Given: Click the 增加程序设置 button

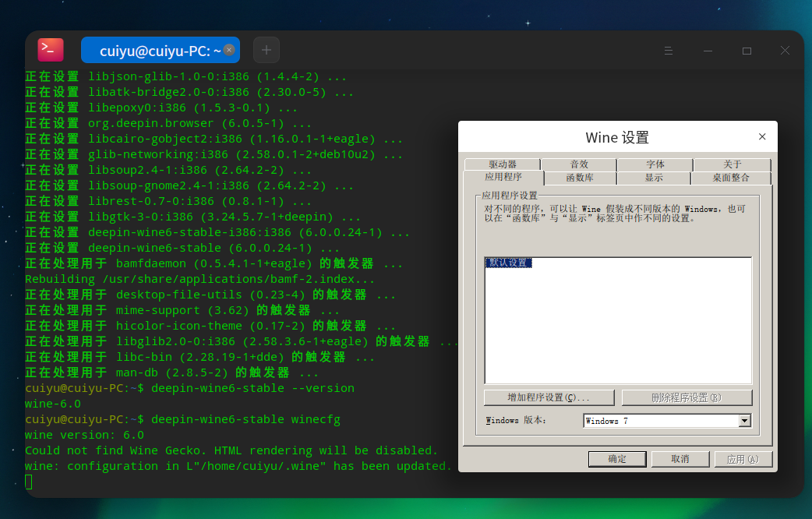Looking at the screenshot, I should [549, 397].
